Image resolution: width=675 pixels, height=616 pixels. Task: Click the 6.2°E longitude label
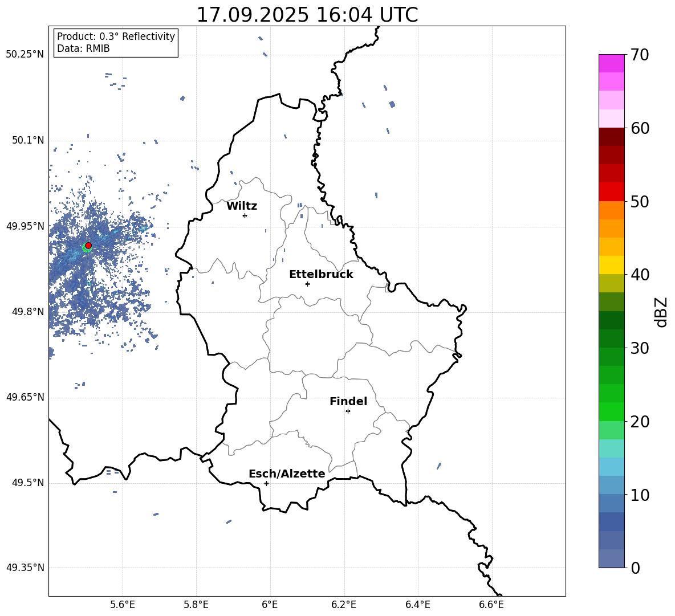pyautogui.click(x=344, y=605)
